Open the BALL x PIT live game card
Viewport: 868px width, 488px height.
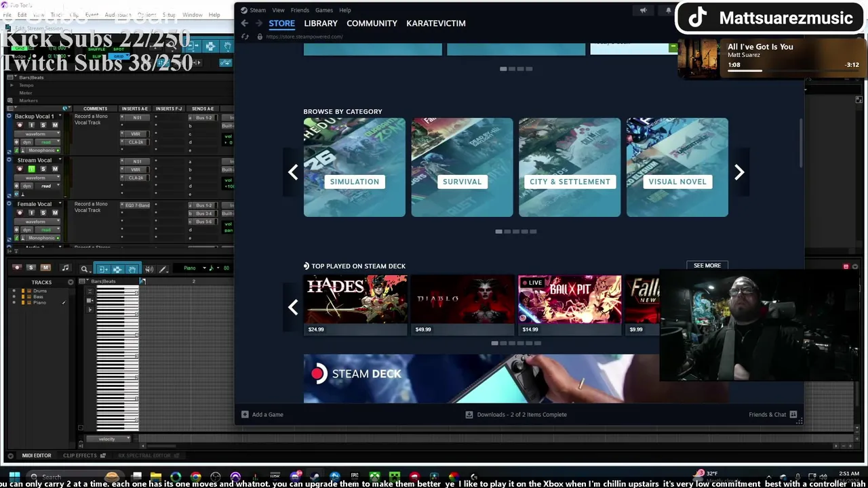[x=570, y=304]
